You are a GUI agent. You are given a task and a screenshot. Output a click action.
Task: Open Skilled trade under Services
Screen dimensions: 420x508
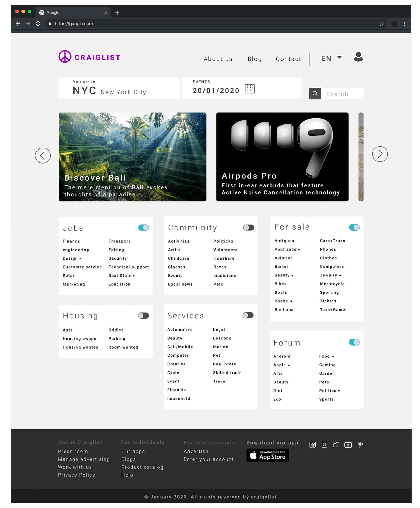click(227, 373)
